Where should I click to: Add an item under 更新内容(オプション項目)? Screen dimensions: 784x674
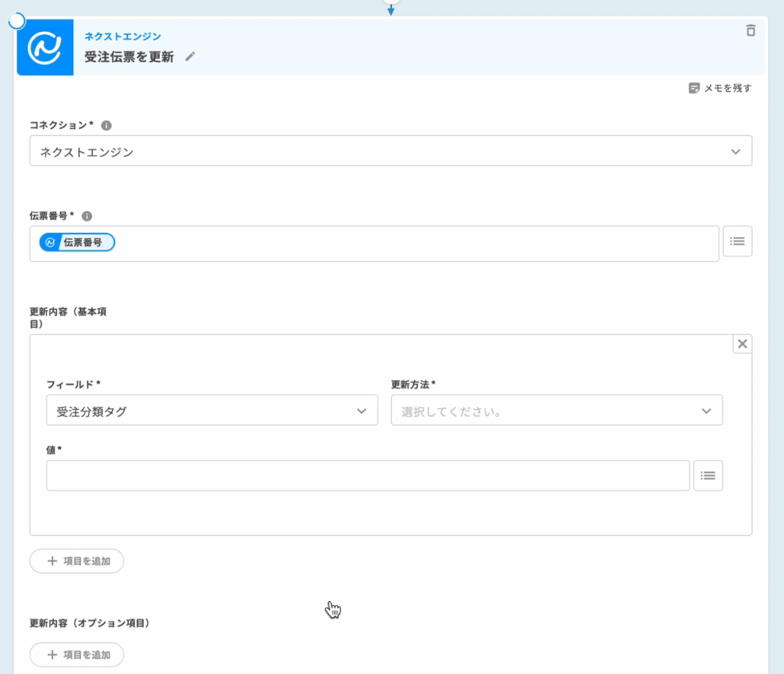tap(77, 655)
